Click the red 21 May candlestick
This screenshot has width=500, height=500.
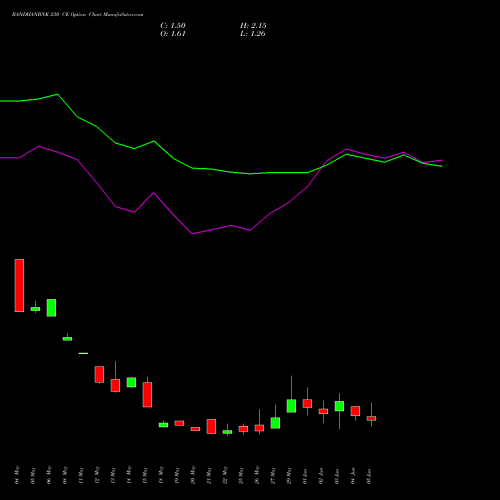(211, 426)
